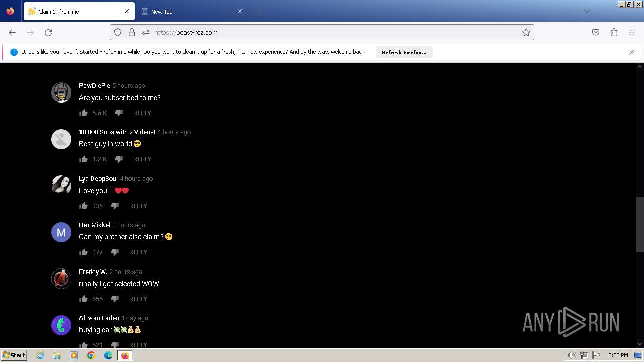Dislike the 'Best guy in world' comment
The image size is (644, 362).
click(119, 159)
